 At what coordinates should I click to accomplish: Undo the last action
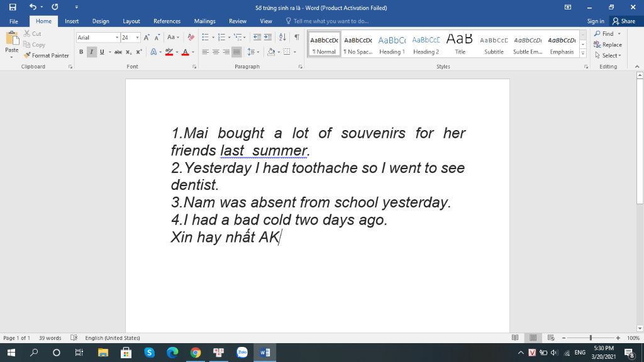click(x=33, y=7)
